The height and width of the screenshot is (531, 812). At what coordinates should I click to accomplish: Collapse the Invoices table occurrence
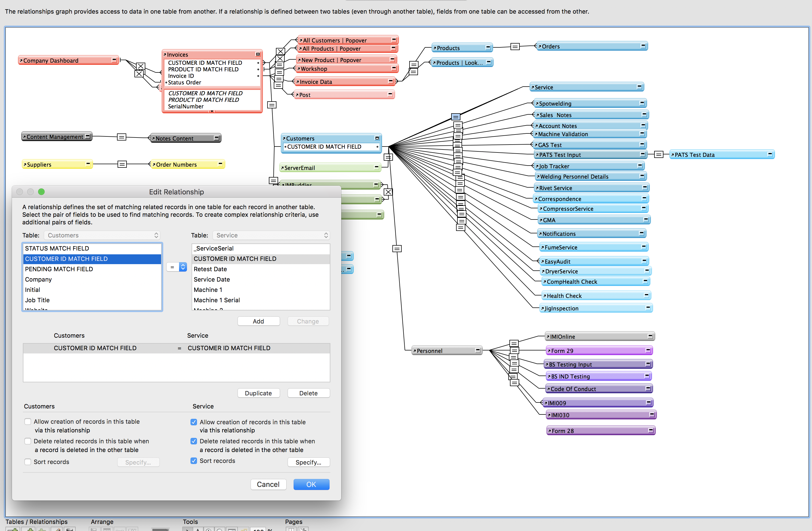(x=258, y=54)
